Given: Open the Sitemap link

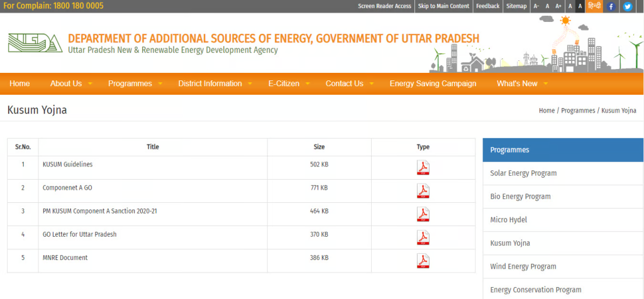Looking at the screenshot, I should (516, 6).
